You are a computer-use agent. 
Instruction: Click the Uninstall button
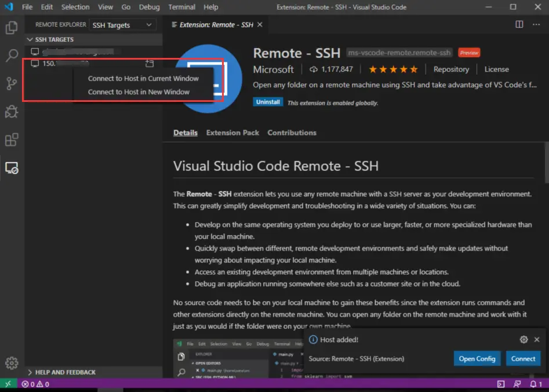[268, 102]
